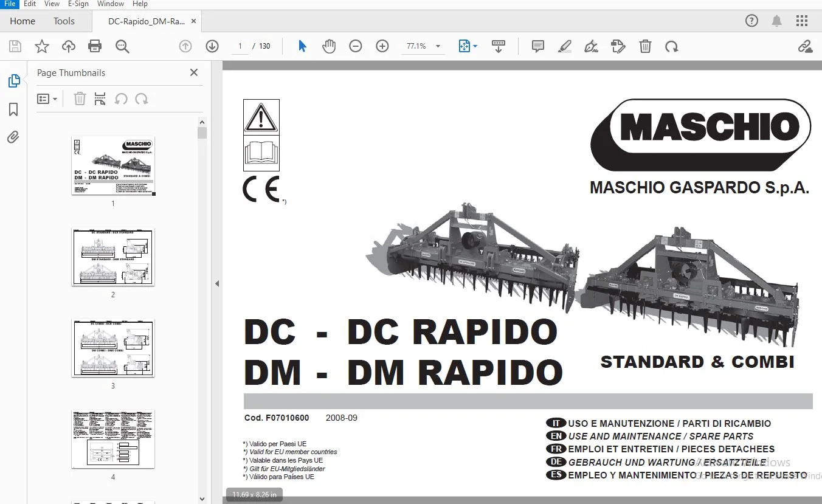The height and width of the screenshot is (504, 822).
Task: Open the File menu
Action: click(x=10, y=4)
